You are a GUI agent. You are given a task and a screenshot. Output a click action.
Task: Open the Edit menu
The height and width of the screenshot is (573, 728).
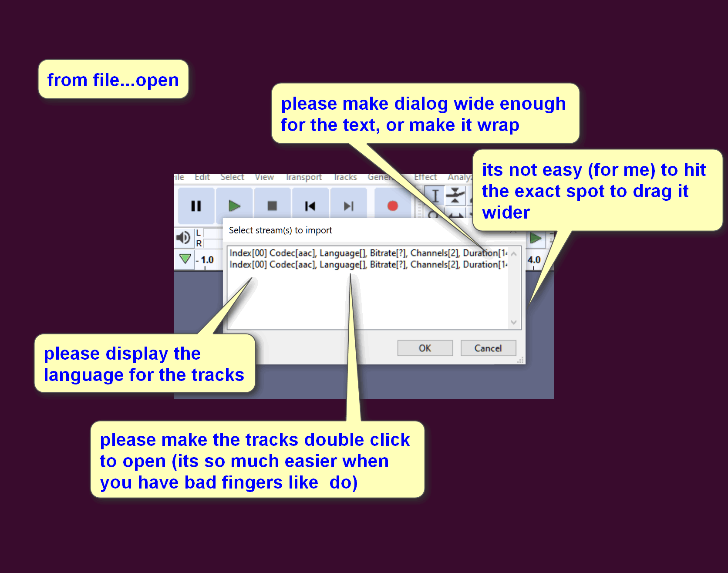pyautogui.click(x=202, y=177)
